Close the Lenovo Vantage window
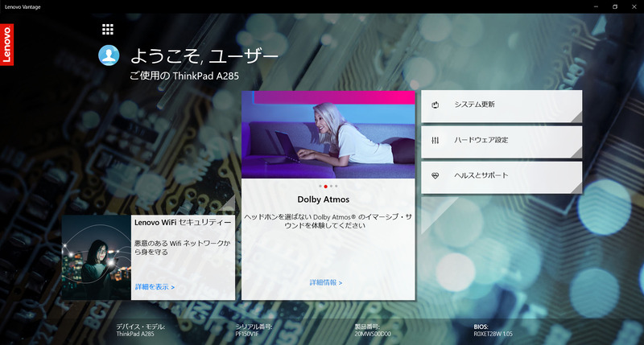Viewport: 644px width, 345px height. tap(634, 6)
